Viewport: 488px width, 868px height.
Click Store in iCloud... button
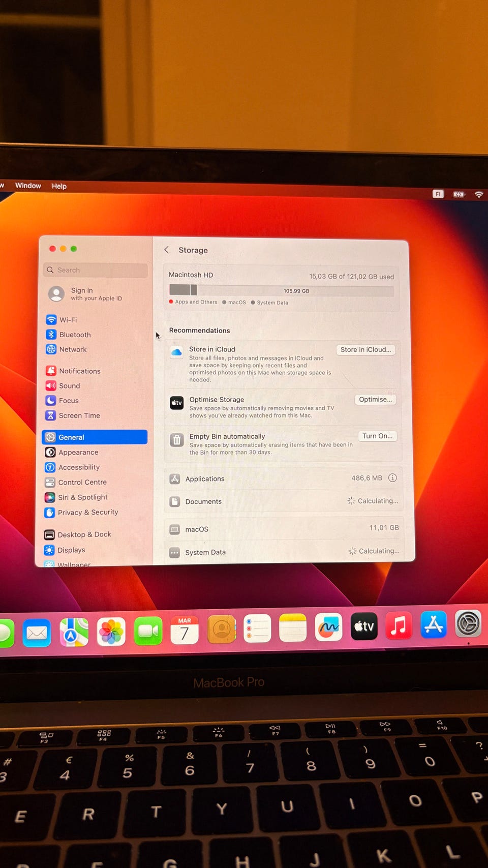click(x=366, y=349)
